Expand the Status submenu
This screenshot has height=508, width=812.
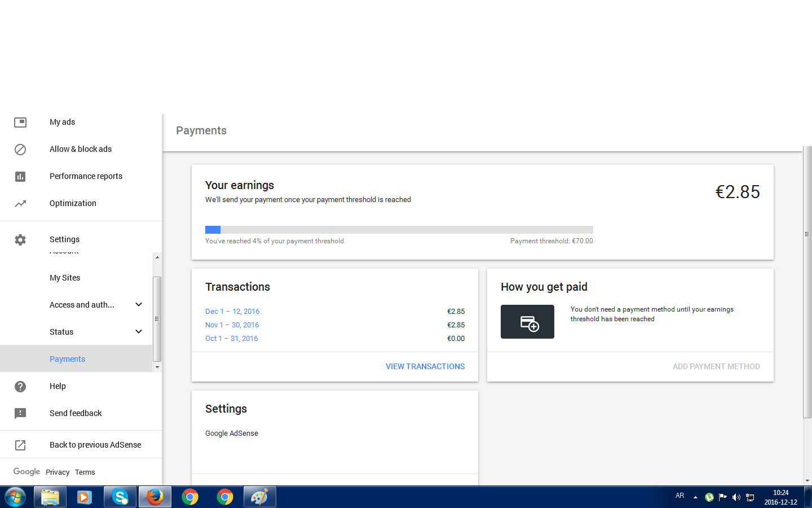pyautogui.click(x=139, y=332)
